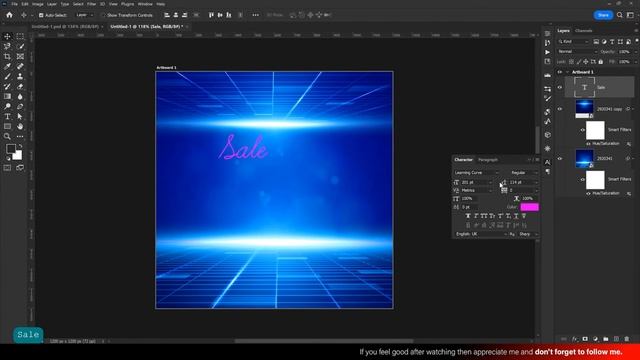This screenshot has height=360, width=640.
Task: Open the Kind layer filter dropdown
Action: [x=573, y=42]
